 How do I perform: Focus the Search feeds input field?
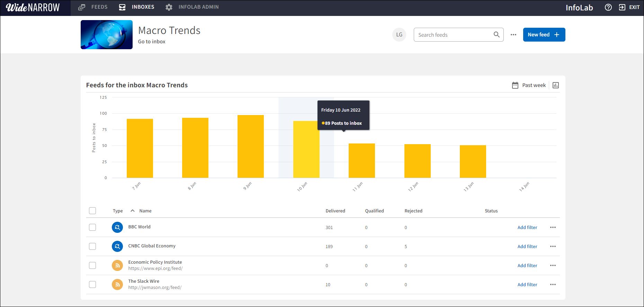tap(453, 35)
